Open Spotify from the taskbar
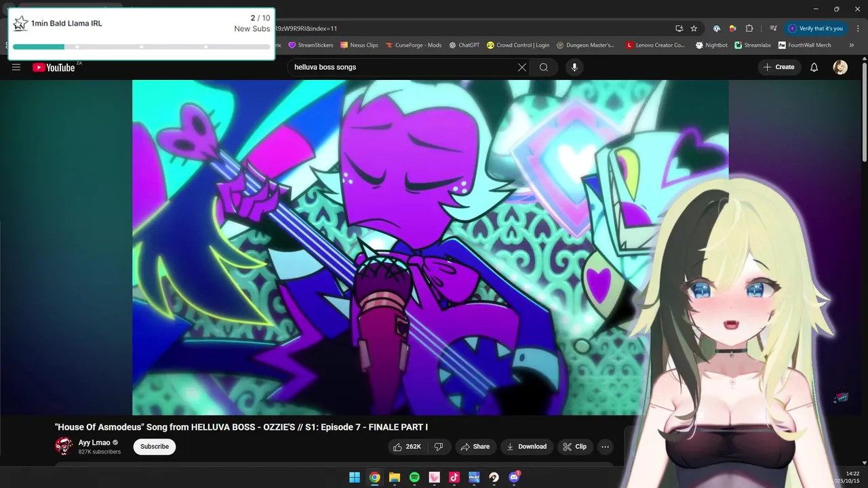This screenshot has width=868, height=488. point(414,477)
